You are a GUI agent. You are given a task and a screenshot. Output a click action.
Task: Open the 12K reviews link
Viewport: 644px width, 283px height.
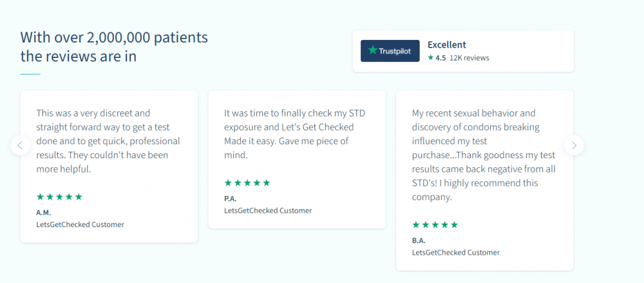click(469, 58)
